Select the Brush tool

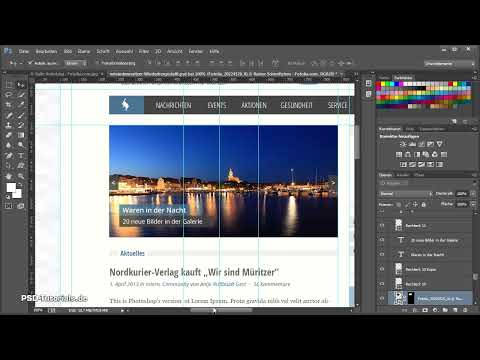pyautogui.click(x=21, y=115)
